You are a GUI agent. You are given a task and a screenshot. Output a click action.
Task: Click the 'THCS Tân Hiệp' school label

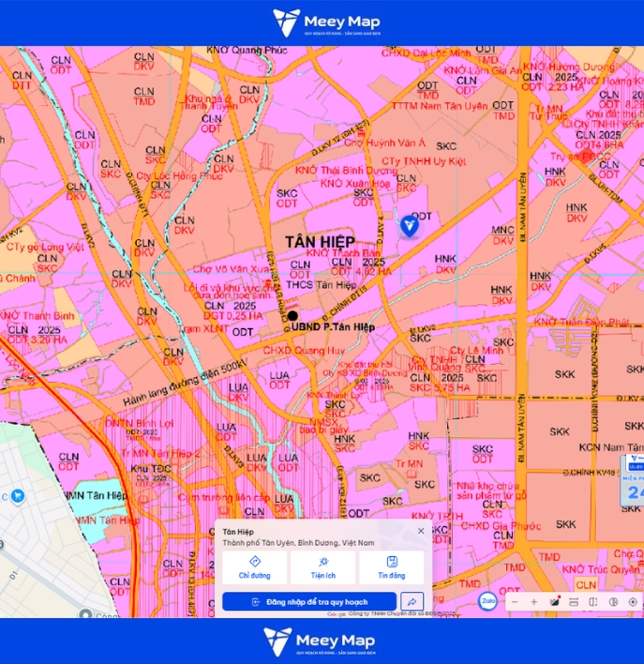point(321,285)
